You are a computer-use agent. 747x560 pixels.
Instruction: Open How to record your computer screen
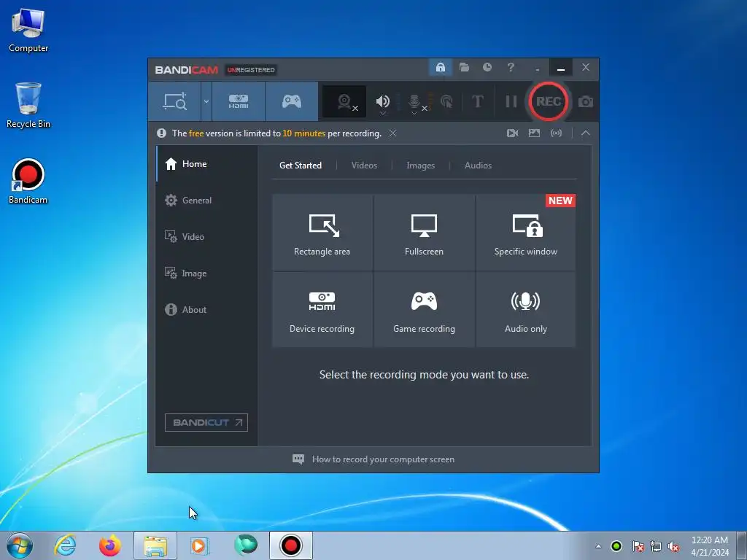(x=373, y=459)
